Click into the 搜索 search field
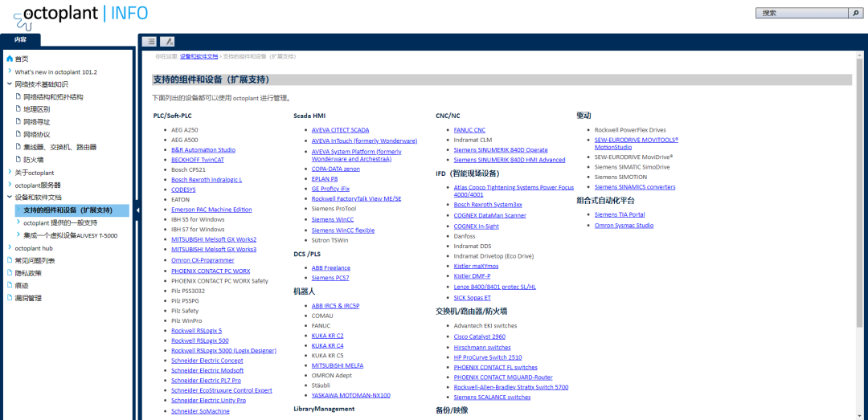 click(801, 13)
